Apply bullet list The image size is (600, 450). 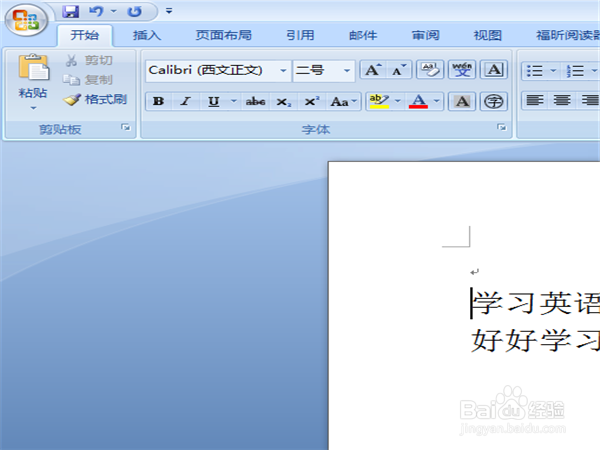pyautogui.click(x=535, y=71)
